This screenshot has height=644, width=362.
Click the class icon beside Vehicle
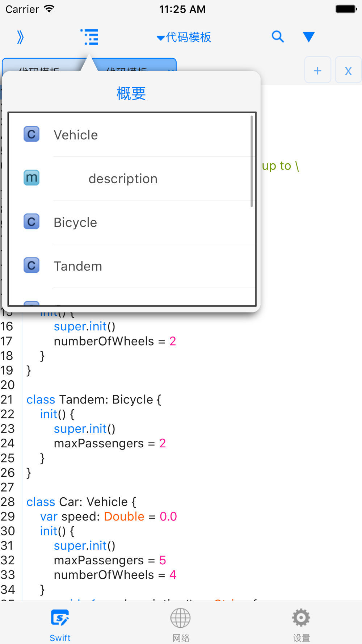point(31,134)
